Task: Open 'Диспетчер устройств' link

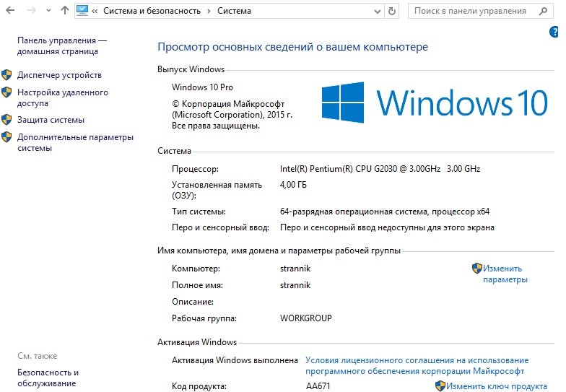Action: coord(59,75)
